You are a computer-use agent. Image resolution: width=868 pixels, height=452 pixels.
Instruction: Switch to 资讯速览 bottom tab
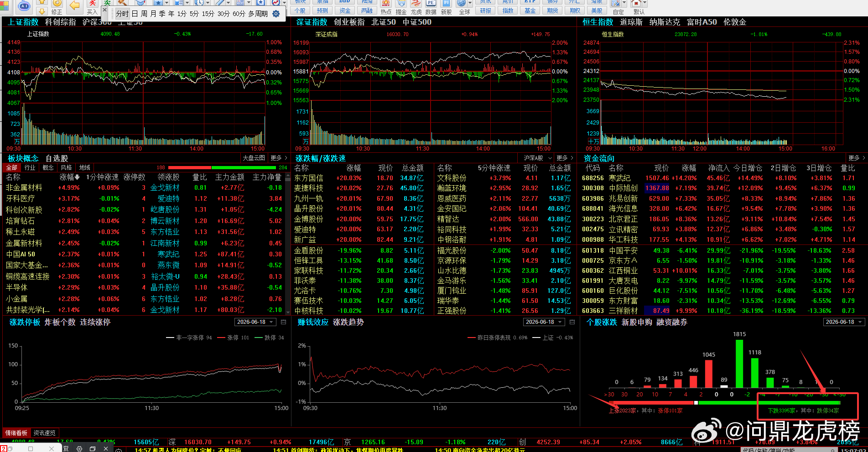click(x=44, y=433)
